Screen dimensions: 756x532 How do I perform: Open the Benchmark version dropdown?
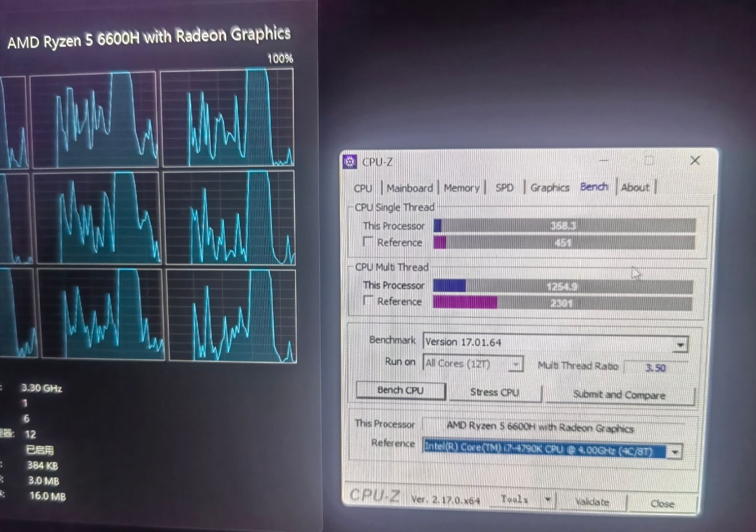pos(680,345)
